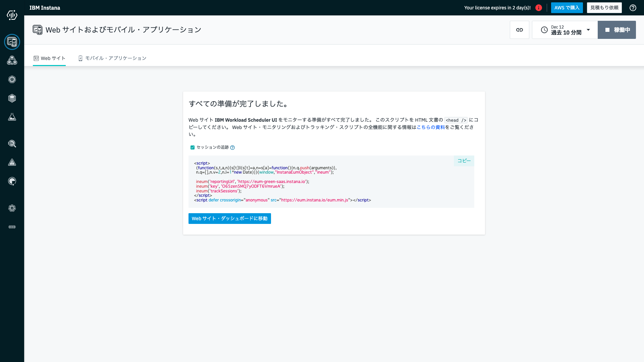
Task: Open the More options ellipsis icon
Action: coord(12,227)
